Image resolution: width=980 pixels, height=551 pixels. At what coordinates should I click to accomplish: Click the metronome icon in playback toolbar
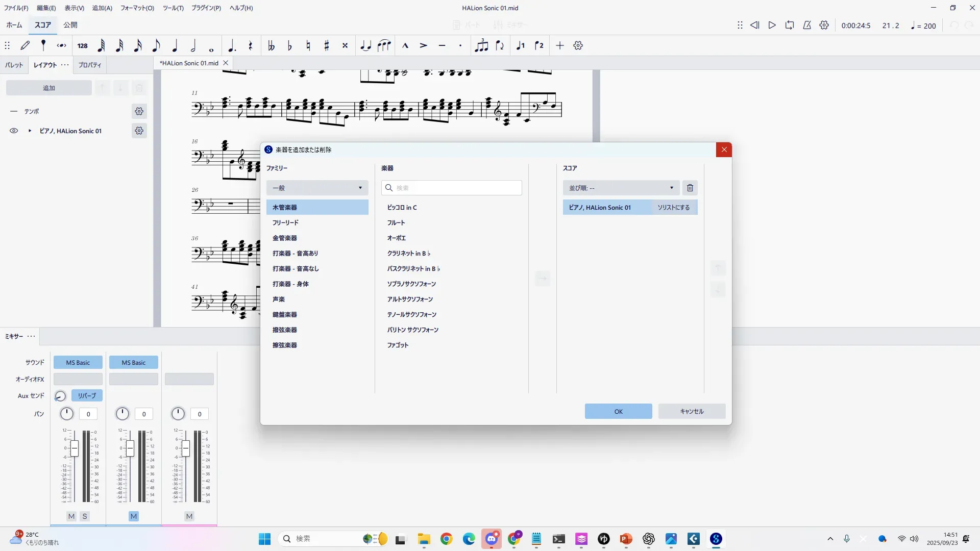[807, 25]
